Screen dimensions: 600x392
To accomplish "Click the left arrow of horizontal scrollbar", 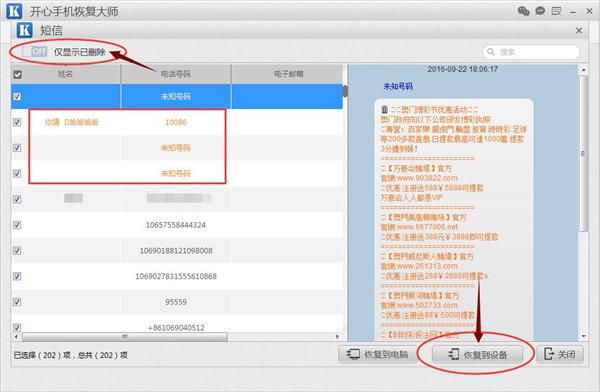I will (16, 336).
